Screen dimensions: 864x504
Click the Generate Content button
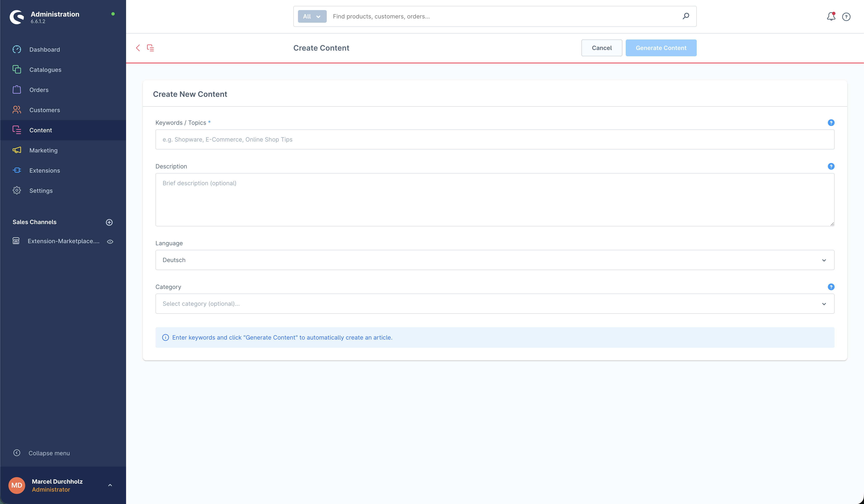tap(661, 48)
